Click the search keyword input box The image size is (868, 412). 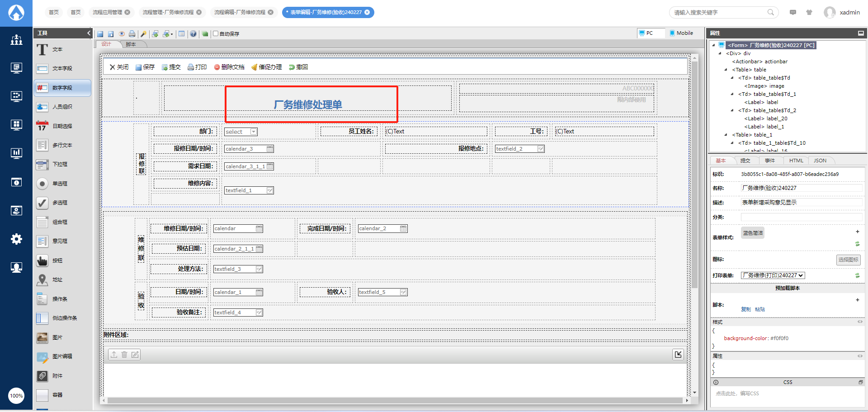point(720,12)
